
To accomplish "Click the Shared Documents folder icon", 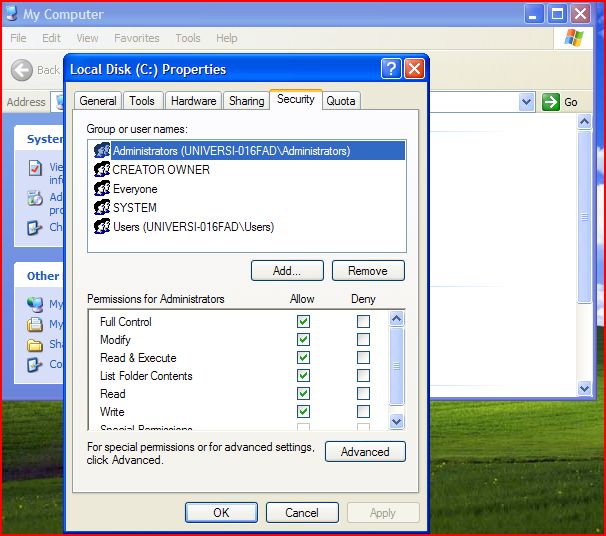I will 35,345.
